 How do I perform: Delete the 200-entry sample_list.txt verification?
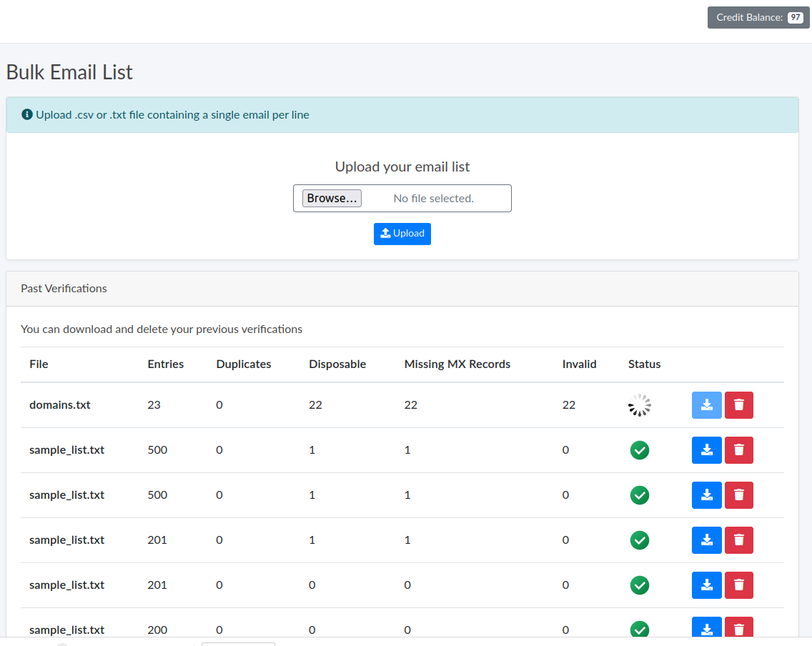click(738, 627)
